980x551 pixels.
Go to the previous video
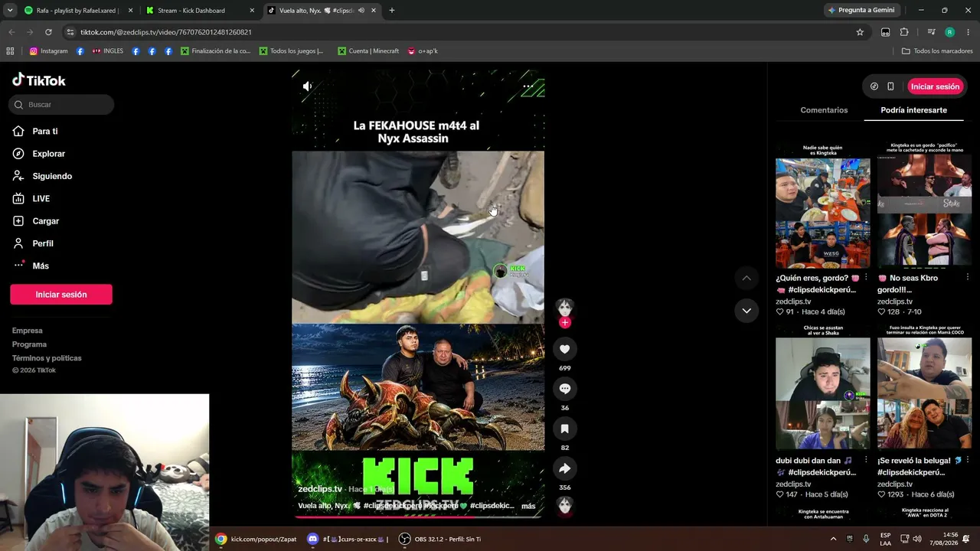746,278
